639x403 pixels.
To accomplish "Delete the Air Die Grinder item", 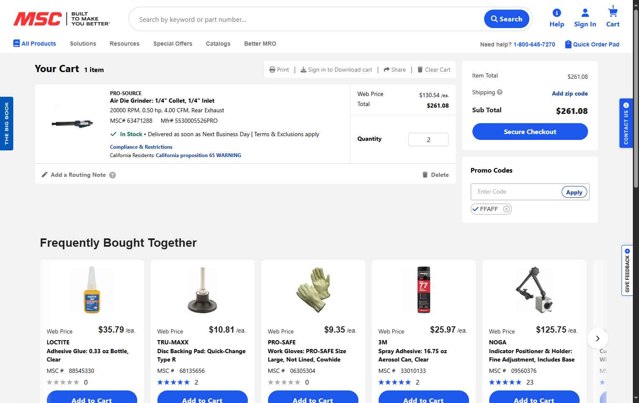I will click(x=435, y=175).
